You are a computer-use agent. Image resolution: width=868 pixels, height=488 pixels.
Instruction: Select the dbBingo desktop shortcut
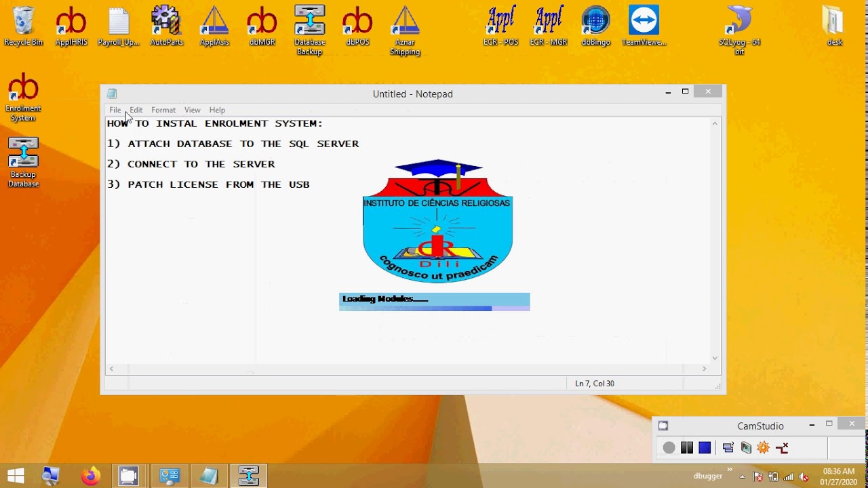tap(596, 26)
